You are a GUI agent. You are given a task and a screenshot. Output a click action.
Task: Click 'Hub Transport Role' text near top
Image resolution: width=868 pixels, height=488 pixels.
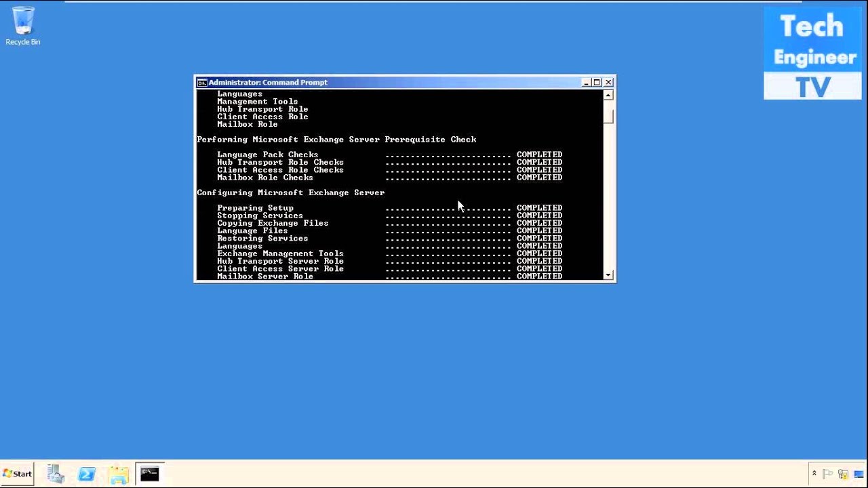pos(262,109)
